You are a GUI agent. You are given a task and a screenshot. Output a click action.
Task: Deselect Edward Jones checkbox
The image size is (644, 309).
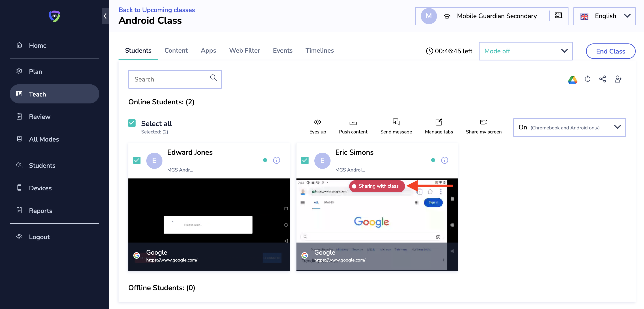pyautogui.click(x=137, y=160)
